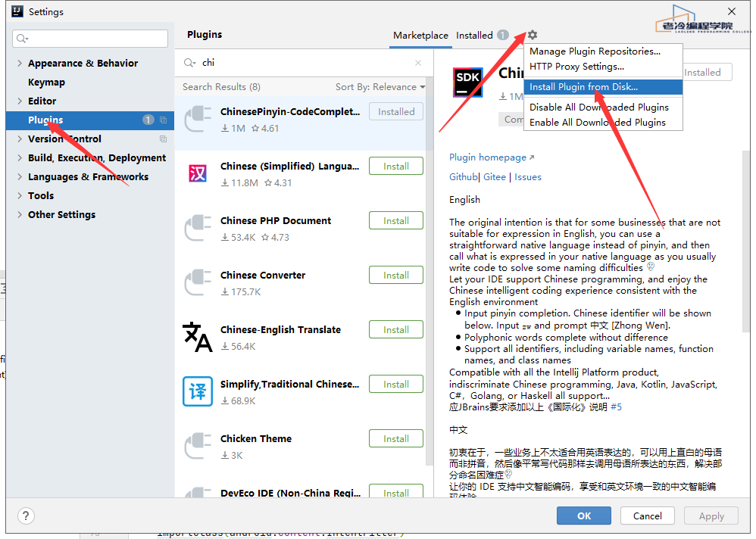
Task: Select Keymap in the settings tree
Action: 46,83
